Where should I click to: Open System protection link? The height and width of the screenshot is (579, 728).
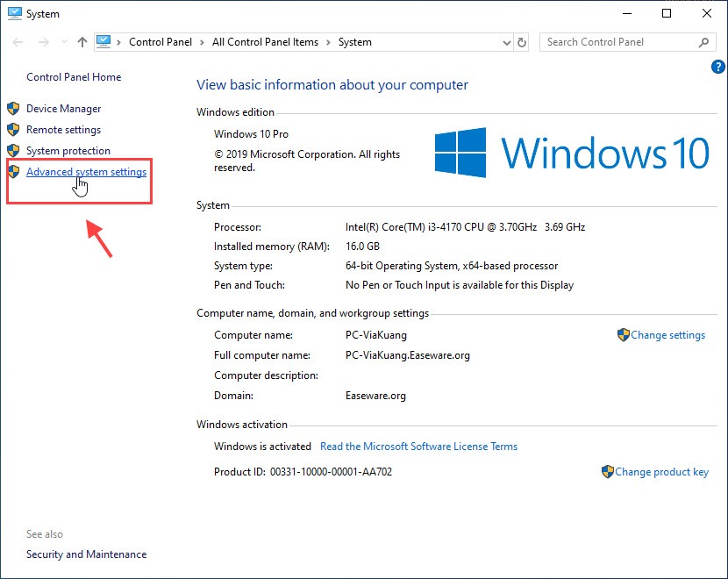(x=68, y=151)
